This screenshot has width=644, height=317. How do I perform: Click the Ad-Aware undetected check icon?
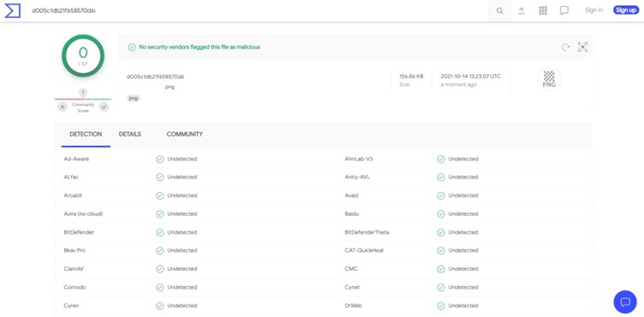click(x=160, y=159)
